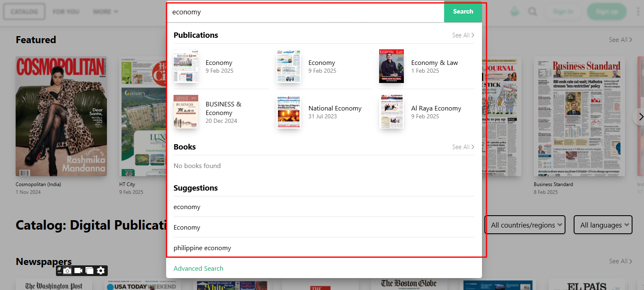
Task: Open the capture toolbar settings gear
Action: click(x=101, y=270)
